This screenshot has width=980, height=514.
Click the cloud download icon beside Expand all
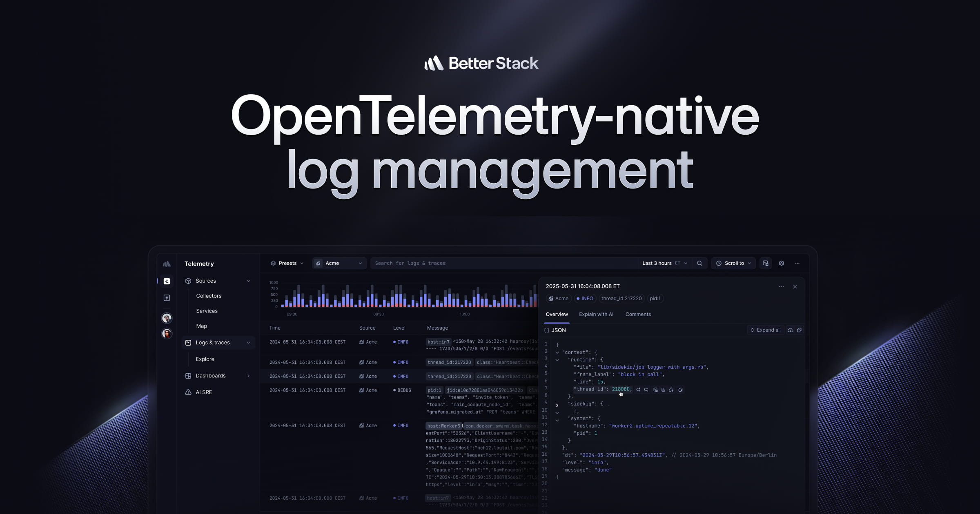790,330
